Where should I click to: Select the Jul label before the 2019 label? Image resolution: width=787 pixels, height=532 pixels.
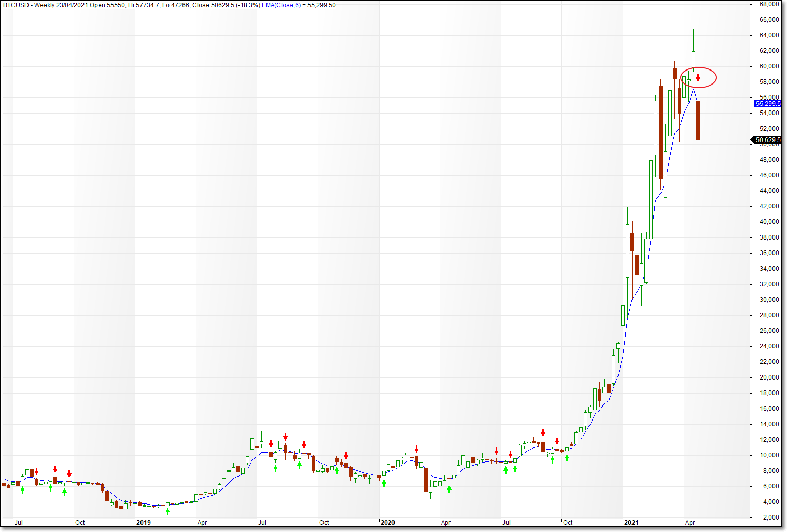point(19,523)
